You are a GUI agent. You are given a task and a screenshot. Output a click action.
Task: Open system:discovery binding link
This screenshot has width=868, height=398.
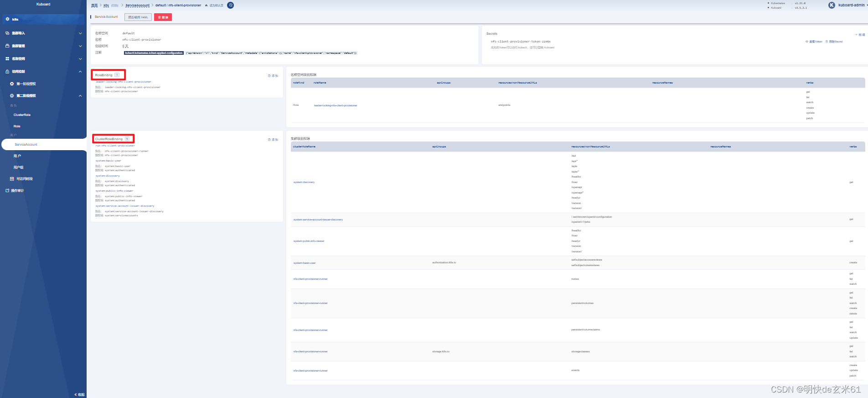click(x=108, y=176)
